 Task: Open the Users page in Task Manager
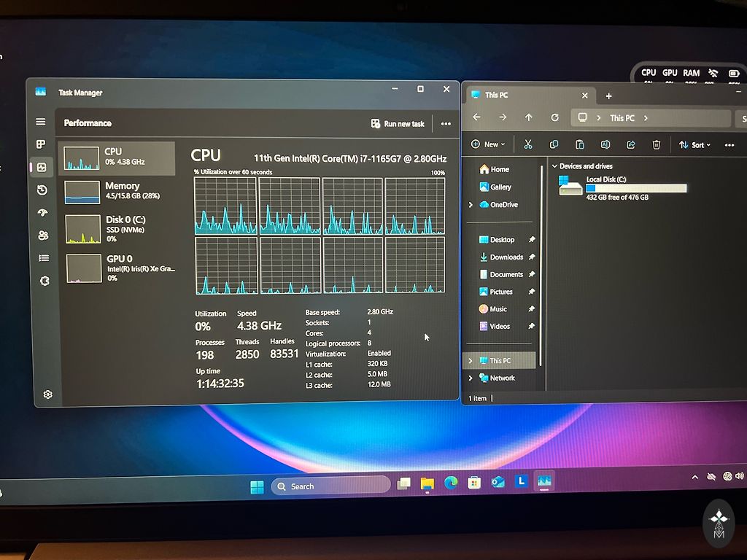(42, 236)
